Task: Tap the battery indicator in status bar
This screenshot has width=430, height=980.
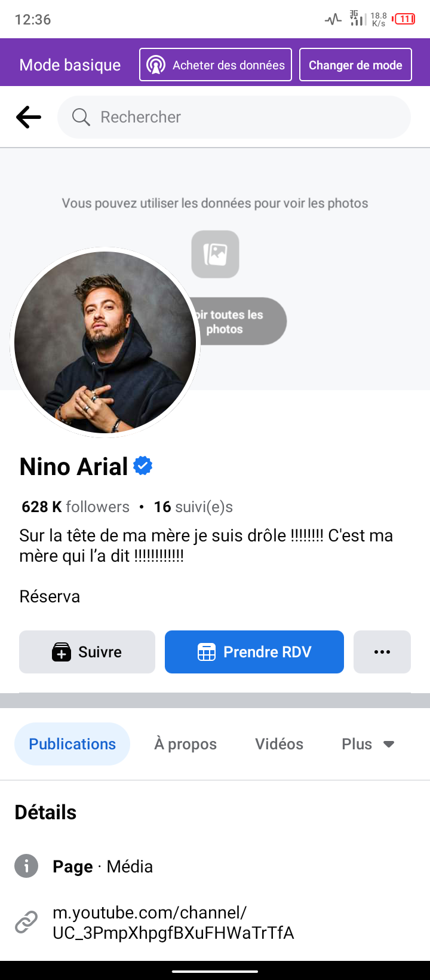Action: tap(404, 19)
